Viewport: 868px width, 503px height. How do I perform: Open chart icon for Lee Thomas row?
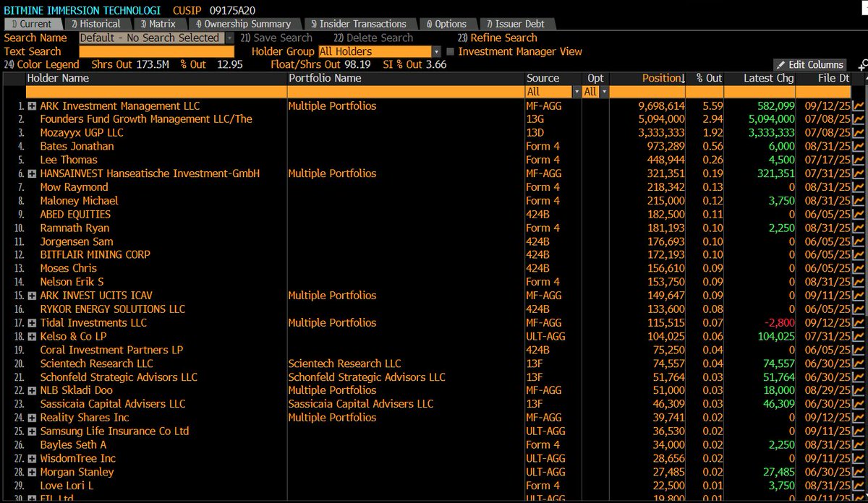click(x=859, y=160)
